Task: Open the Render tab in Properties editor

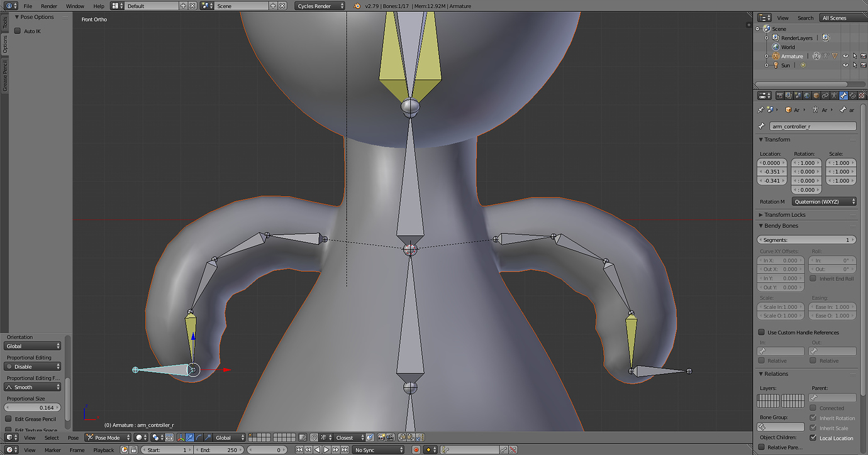Action: (x=780, y=96)
